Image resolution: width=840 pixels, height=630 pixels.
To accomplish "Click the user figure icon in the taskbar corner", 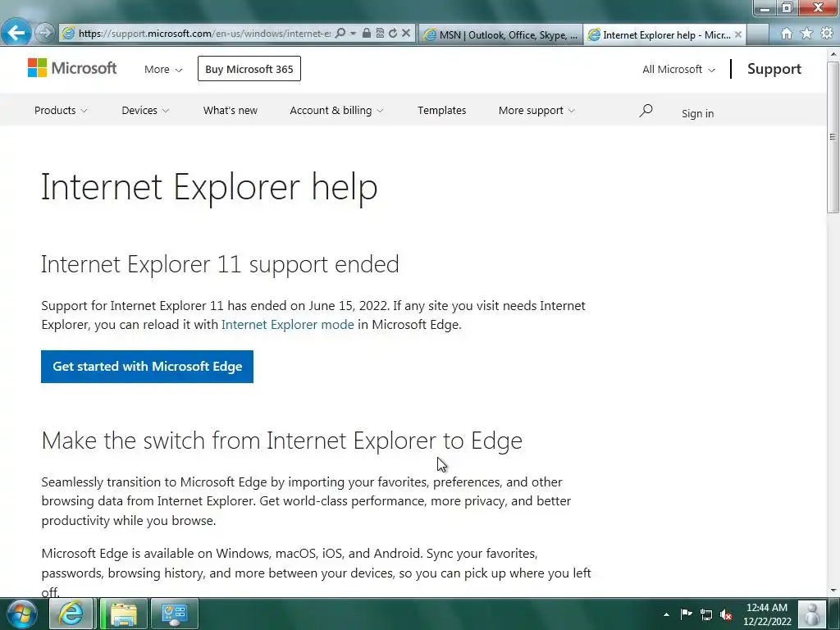I will coord(812,614).
